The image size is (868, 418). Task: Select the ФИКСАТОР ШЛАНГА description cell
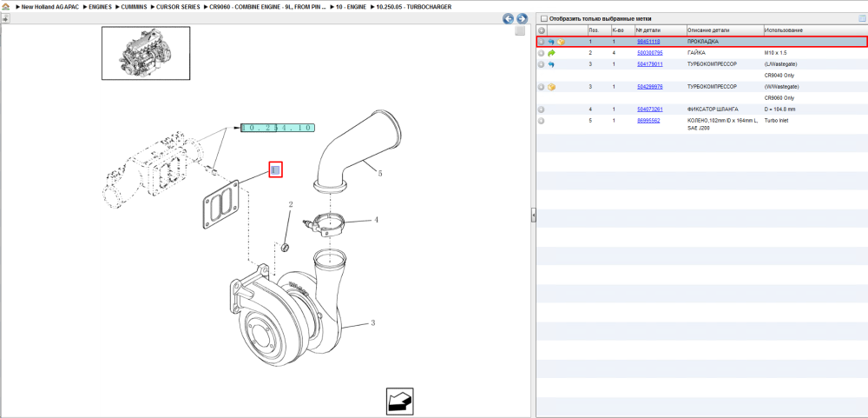click(713, 109)
